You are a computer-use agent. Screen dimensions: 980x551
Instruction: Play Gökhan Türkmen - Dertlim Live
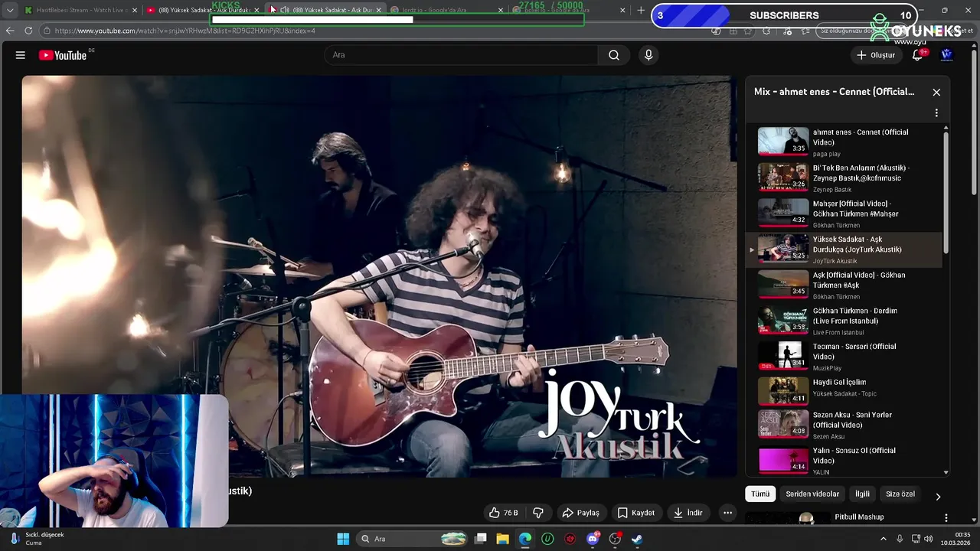click(x=844, y=321)
